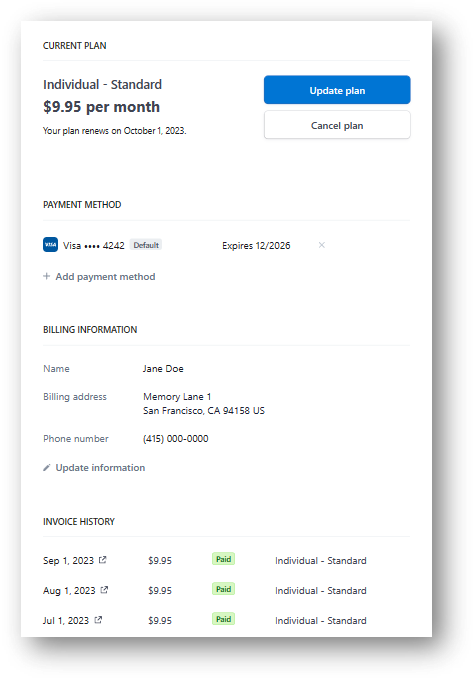Image resolution: width=474 pixels, height=679 pixels.
Task: Click the San Francisco, CA 94158 US line
Action: pos(204,411)
